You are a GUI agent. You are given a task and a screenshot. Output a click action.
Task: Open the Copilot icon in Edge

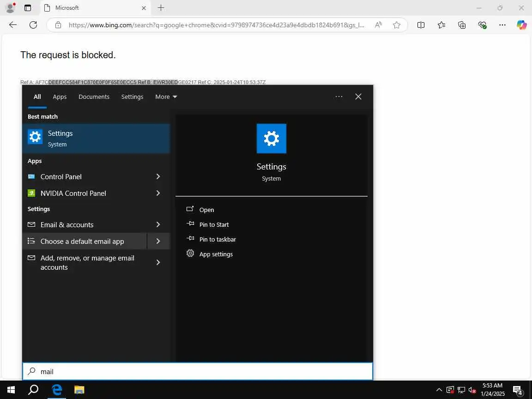[x=522, y=25]
